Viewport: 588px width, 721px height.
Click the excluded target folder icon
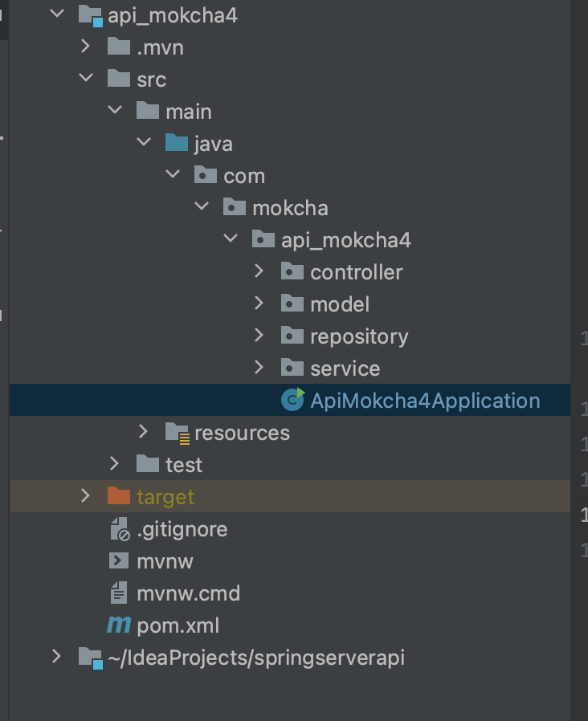point(119,496)
